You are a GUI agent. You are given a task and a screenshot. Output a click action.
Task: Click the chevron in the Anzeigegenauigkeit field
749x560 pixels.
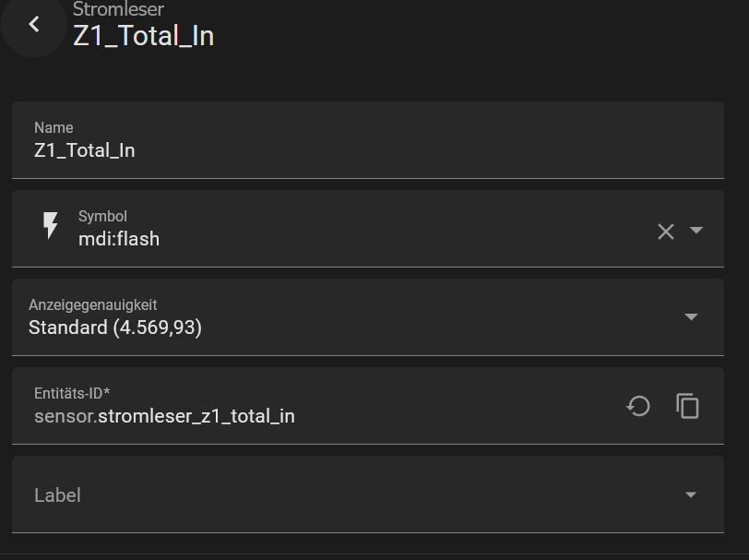tap(690, 315)
